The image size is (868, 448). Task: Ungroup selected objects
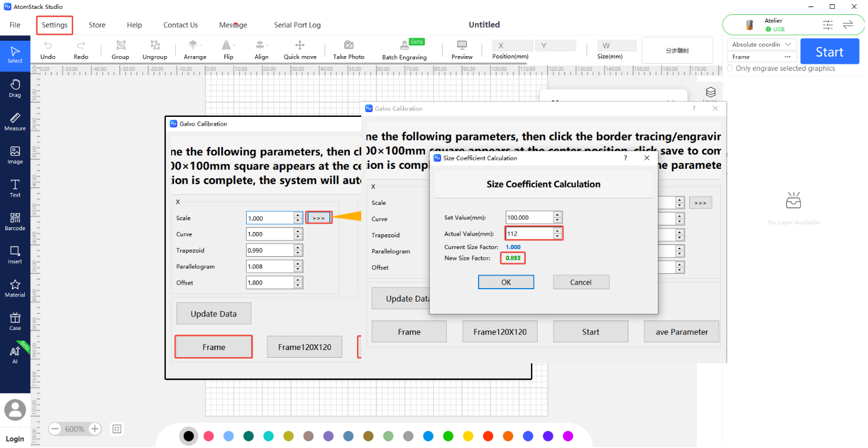155,50
